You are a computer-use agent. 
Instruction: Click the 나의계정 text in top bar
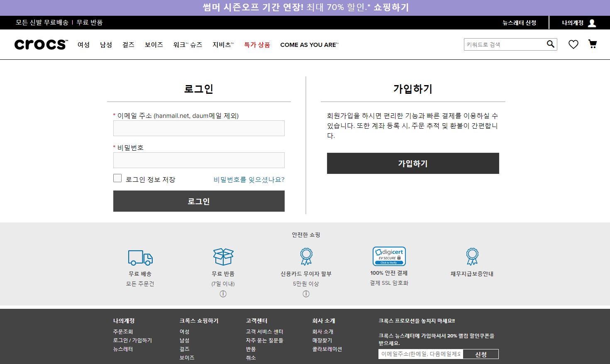pos(573,23)
